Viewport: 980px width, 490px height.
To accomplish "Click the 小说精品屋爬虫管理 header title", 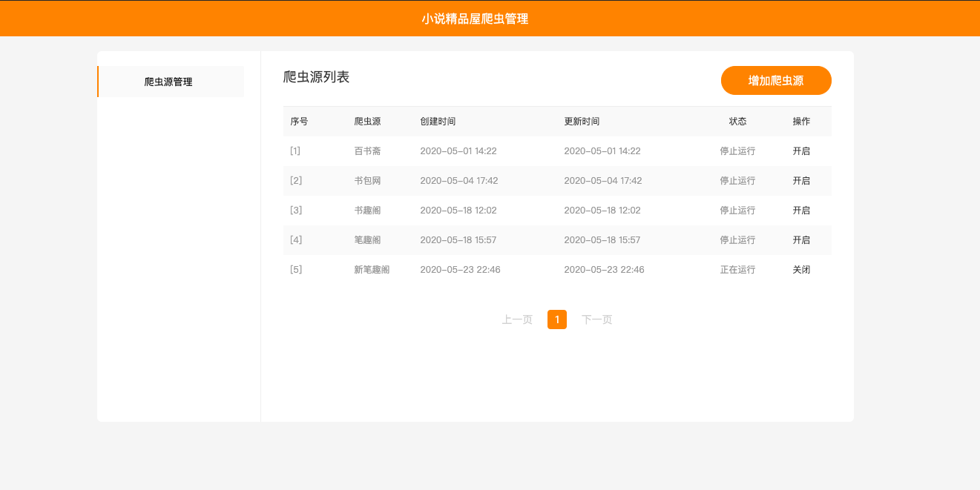I will click(475, 19).
